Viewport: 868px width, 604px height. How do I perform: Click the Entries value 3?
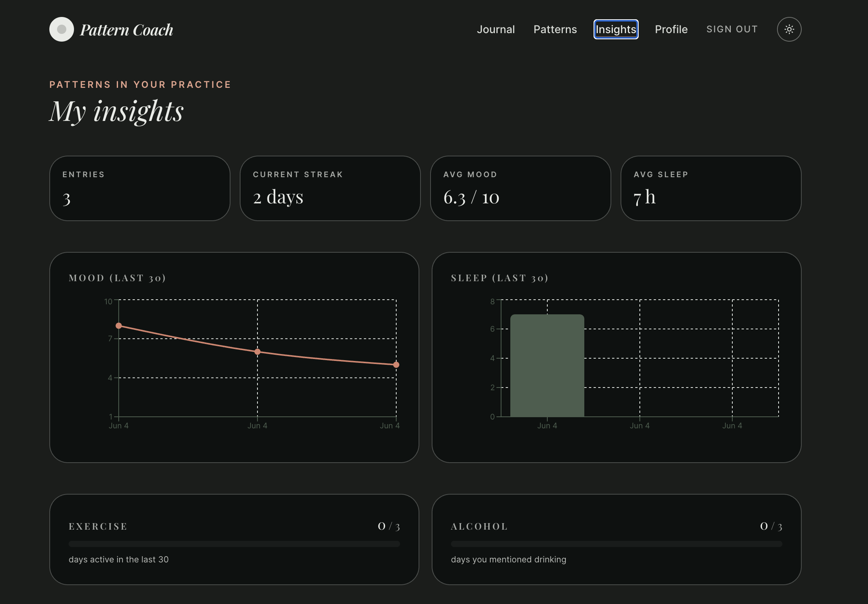point(67,199)
